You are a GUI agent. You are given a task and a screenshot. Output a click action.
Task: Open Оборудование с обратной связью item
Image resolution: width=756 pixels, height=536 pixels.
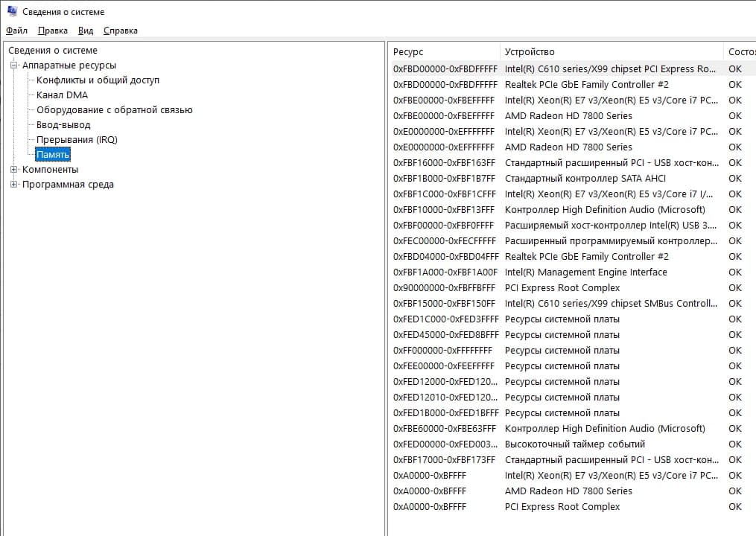pos(114,110)
